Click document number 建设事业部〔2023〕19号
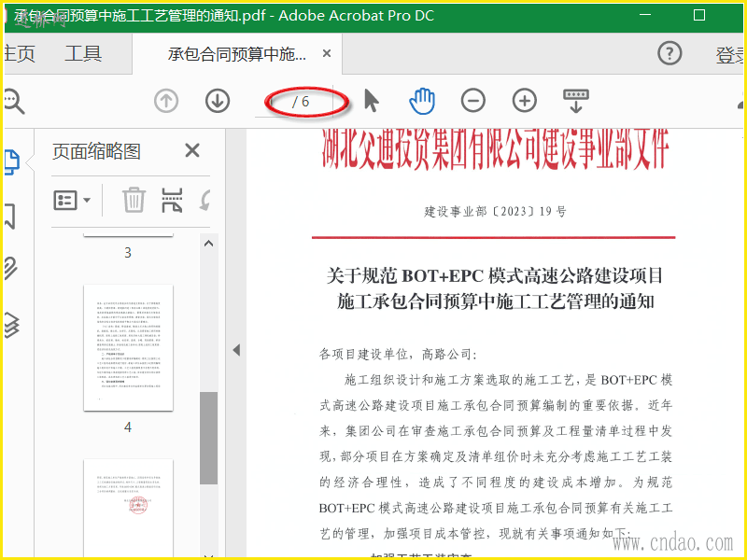This screenshot has height=560, width=747. click(x=495, y=211)
